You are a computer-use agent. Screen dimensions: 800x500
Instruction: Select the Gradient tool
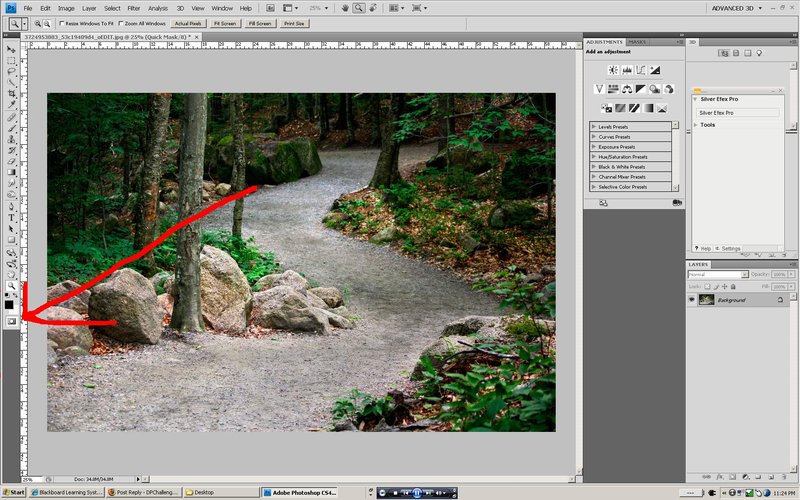point(11,172)
